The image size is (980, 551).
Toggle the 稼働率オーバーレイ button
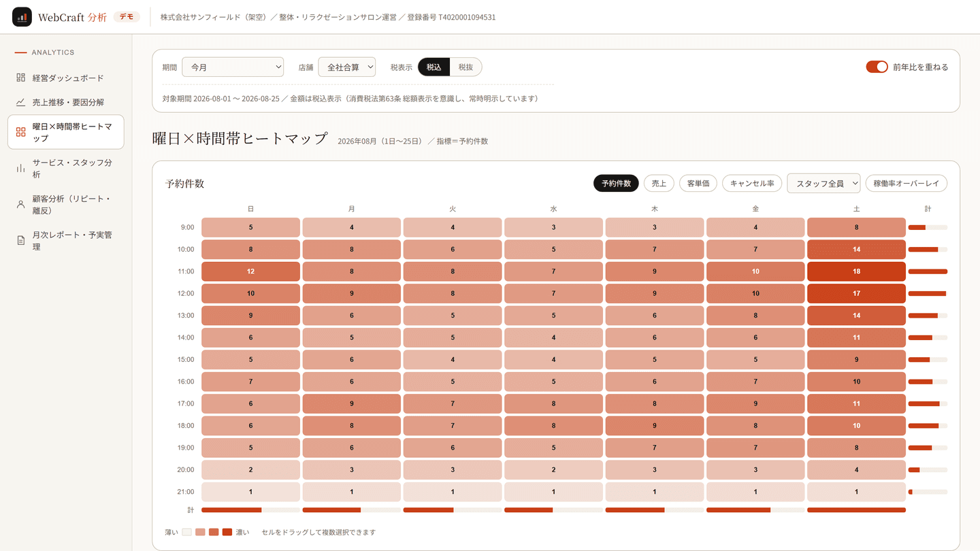coord(906,183)
